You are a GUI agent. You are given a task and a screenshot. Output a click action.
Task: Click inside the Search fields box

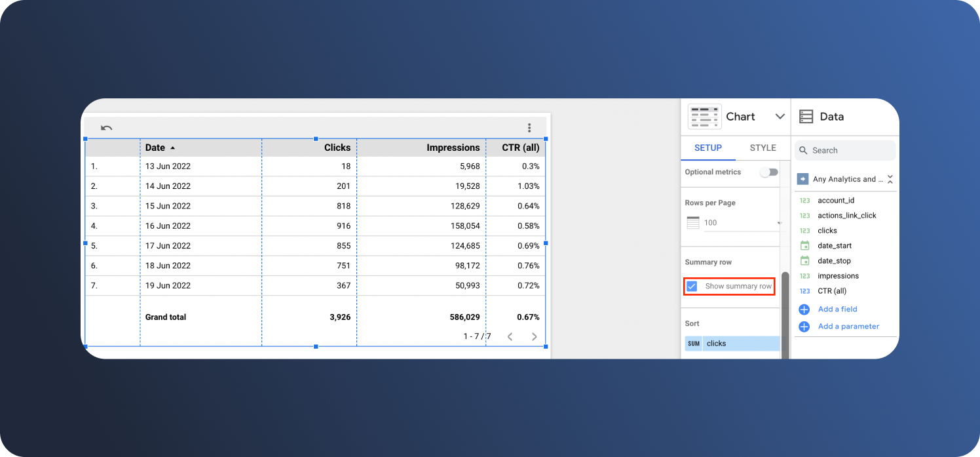(x=845, y=150)
